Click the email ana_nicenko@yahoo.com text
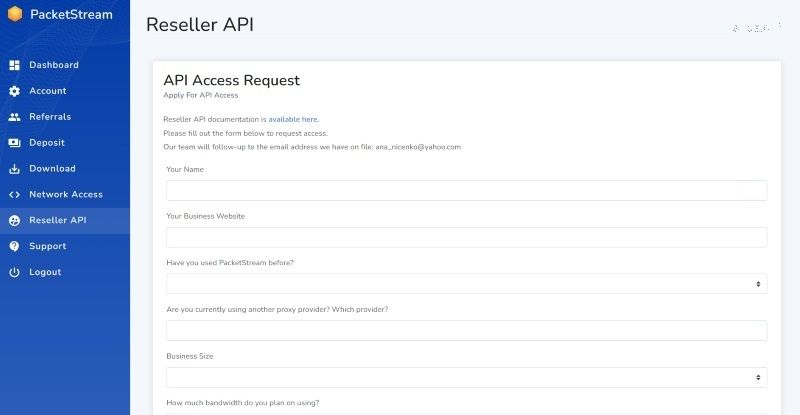The height and width of the screenshot is (415, 800). (x=418, y=147)
